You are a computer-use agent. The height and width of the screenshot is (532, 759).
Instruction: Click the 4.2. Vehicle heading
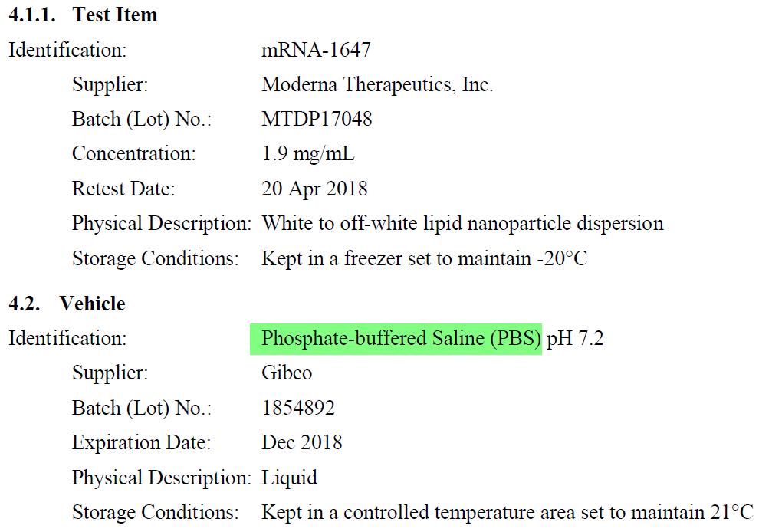tap(67, 304)
